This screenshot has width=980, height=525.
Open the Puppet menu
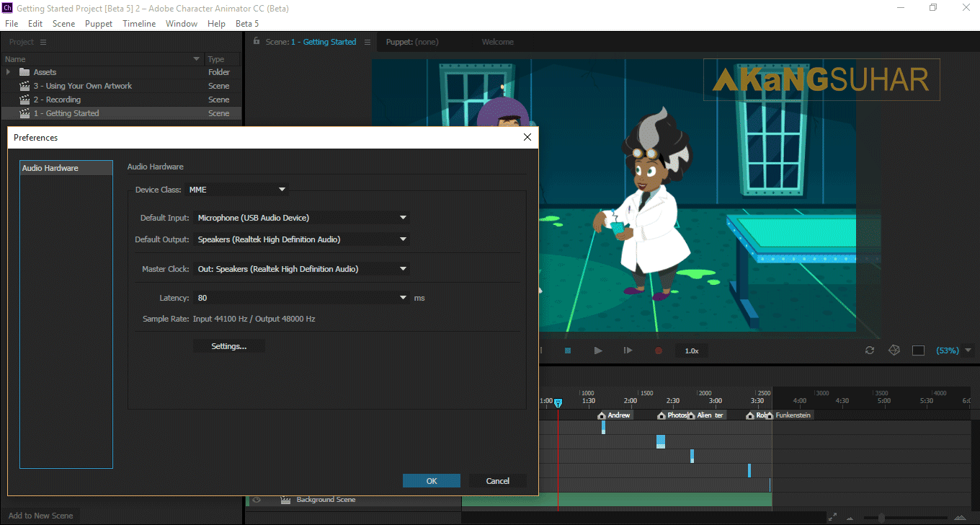[99, 24]
